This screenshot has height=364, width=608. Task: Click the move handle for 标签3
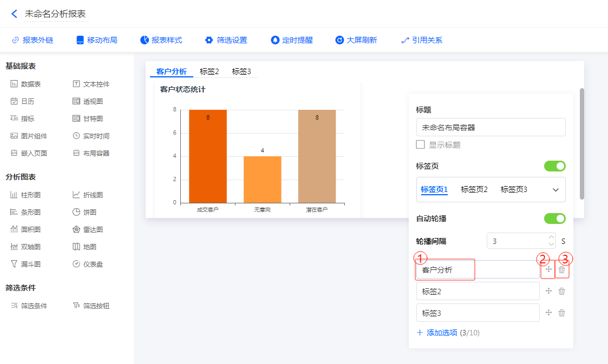coord(548,313)
